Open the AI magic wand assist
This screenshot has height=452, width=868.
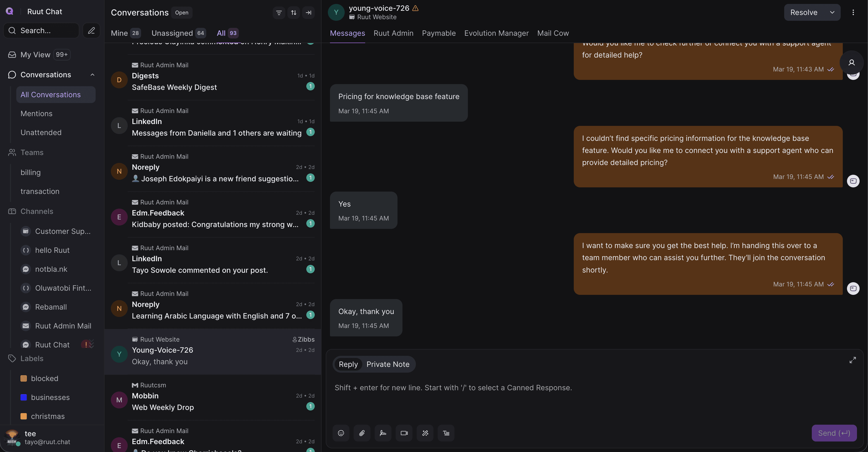click(425, 433)
